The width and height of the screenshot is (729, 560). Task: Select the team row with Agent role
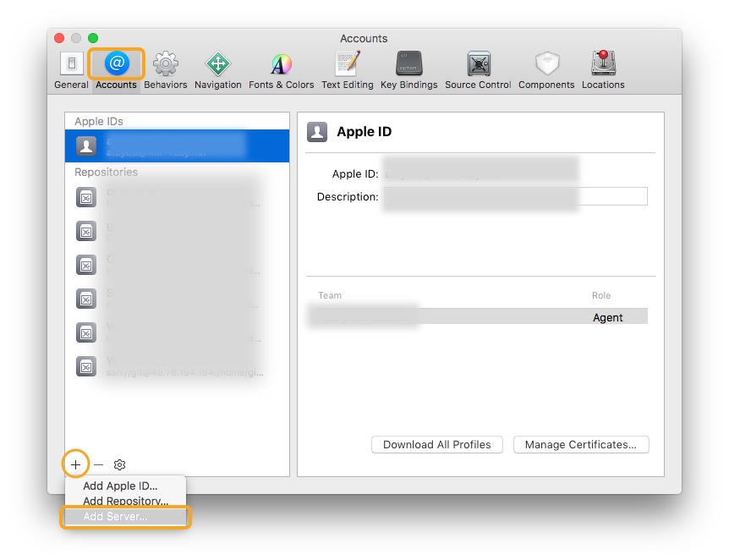click(x=478, y=316)
